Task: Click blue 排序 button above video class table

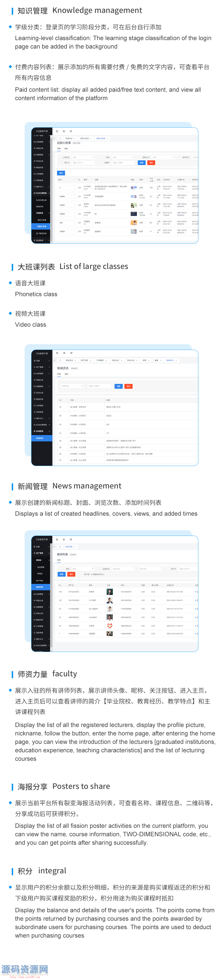Action: tap(61, 173)
